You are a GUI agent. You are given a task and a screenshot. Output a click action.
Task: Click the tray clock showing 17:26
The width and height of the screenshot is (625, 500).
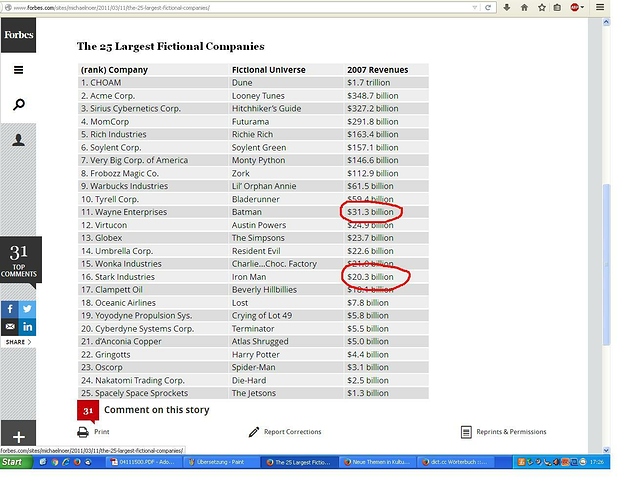click(597, 462)
